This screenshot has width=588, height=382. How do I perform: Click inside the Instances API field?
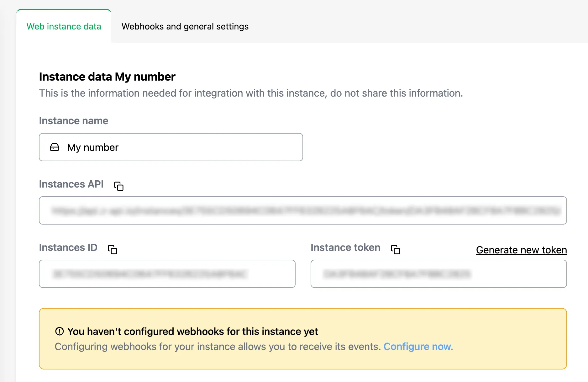pos(303,210)
